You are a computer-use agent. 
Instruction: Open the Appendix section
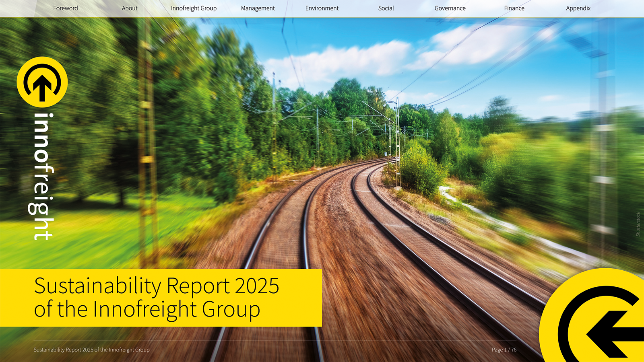[578, 8]
